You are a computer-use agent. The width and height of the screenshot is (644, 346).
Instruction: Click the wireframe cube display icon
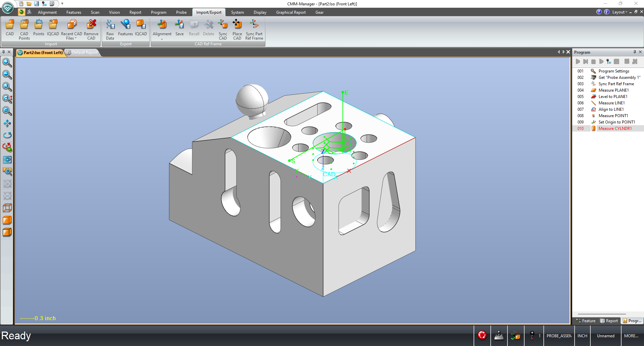[x=7, y=208]
